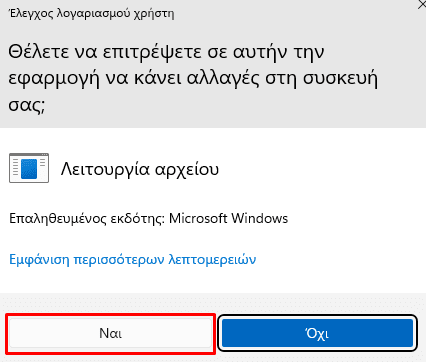The height and width of the screenshot is (362, 426).
Task: Click the gray header banner area
Action: click(x=213, y=64)
